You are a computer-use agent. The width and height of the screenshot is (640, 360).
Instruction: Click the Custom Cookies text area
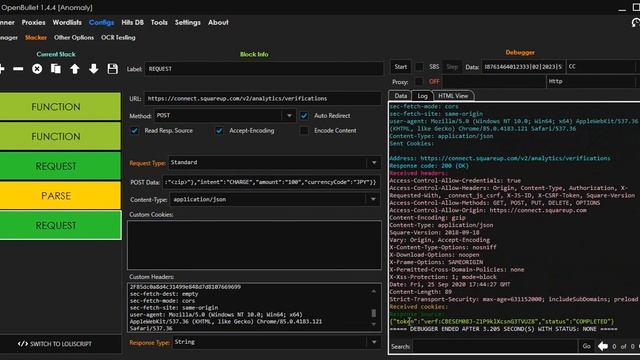pyautogui.click(x=254, y=245)
